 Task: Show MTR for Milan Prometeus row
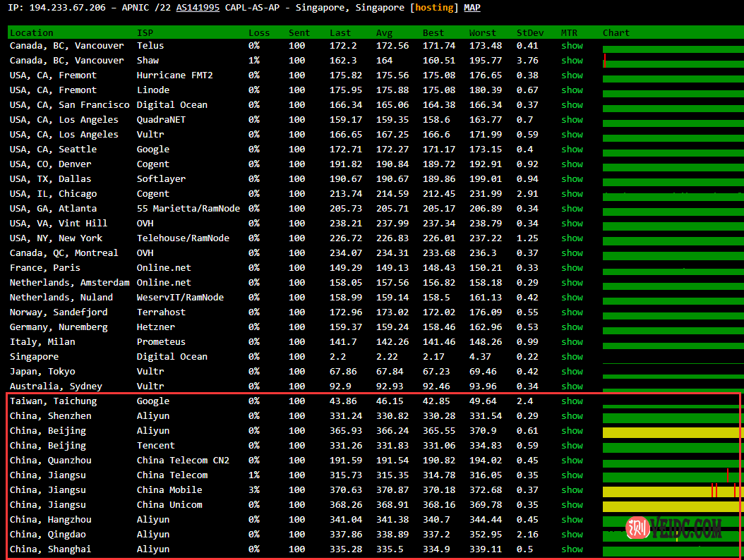coord(572,342)
